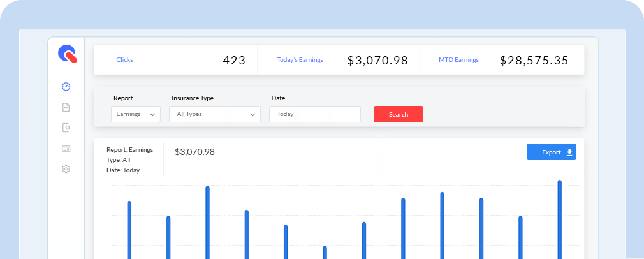Click the blue Export button
Viewport: 644px width, 259px height.
pos(552,152)
